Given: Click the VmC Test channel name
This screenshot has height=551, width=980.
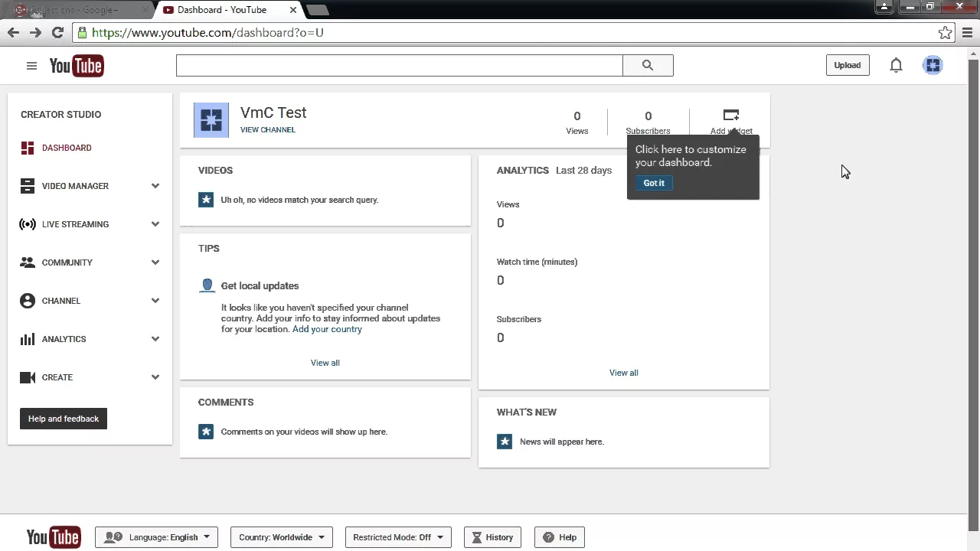Looking at the screenshot, I should 273,112.
